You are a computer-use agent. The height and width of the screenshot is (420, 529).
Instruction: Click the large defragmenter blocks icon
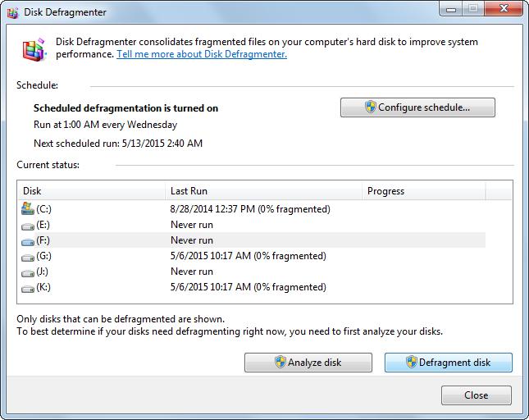tap(34, 50)
